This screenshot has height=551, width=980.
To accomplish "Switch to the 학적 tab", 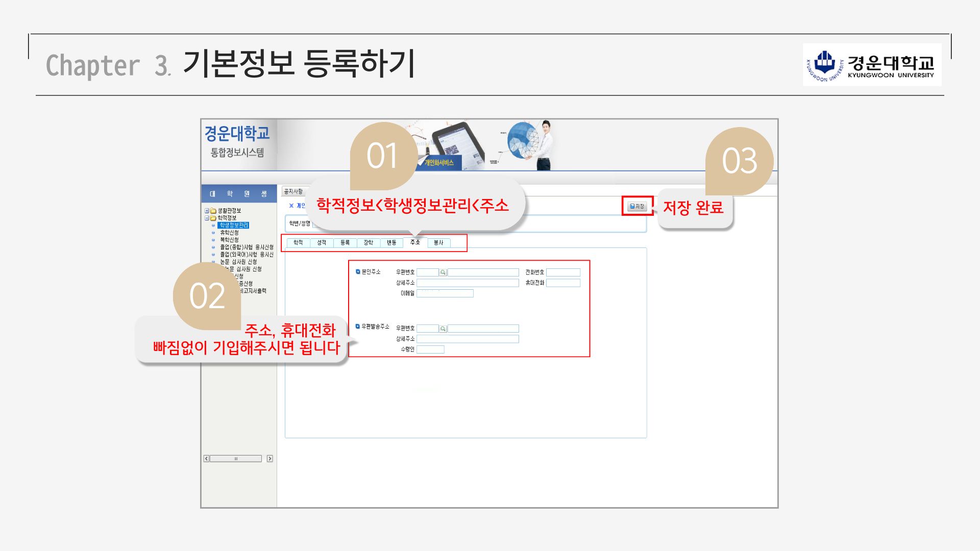I will tap(298, 243).
